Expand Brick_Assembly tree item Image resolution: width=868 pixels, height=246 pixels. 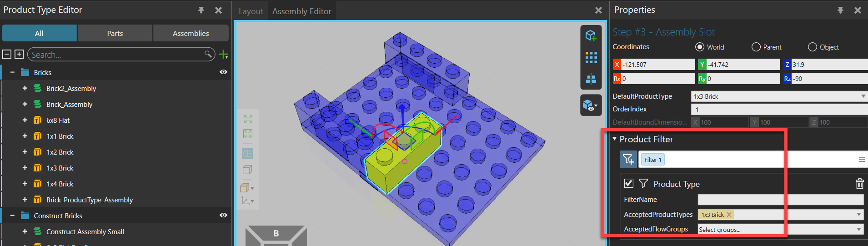click(x=25, y=104)
